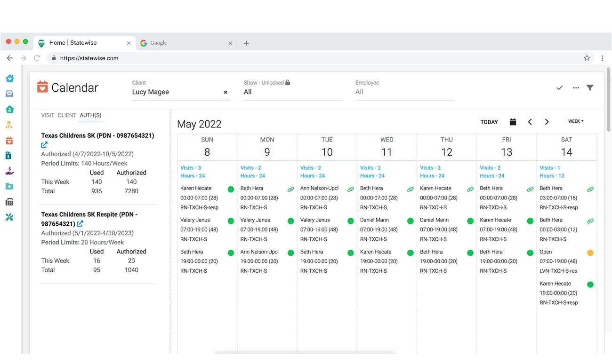Open the WEEK view dropdown

(576, 121)
